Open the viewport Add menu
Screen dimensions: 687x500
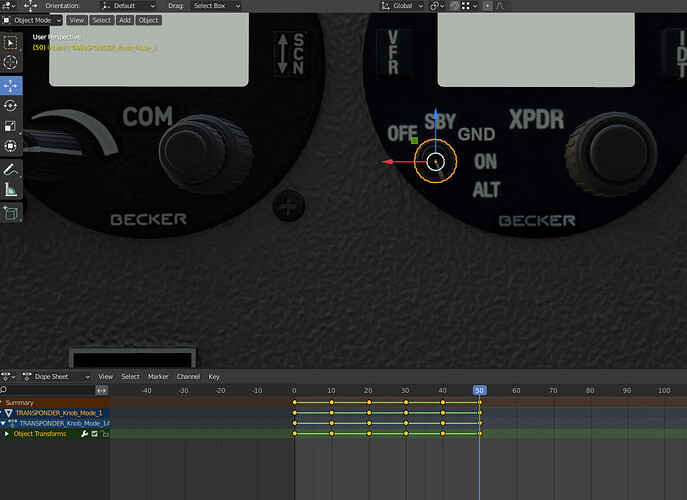tap(125, 20)
